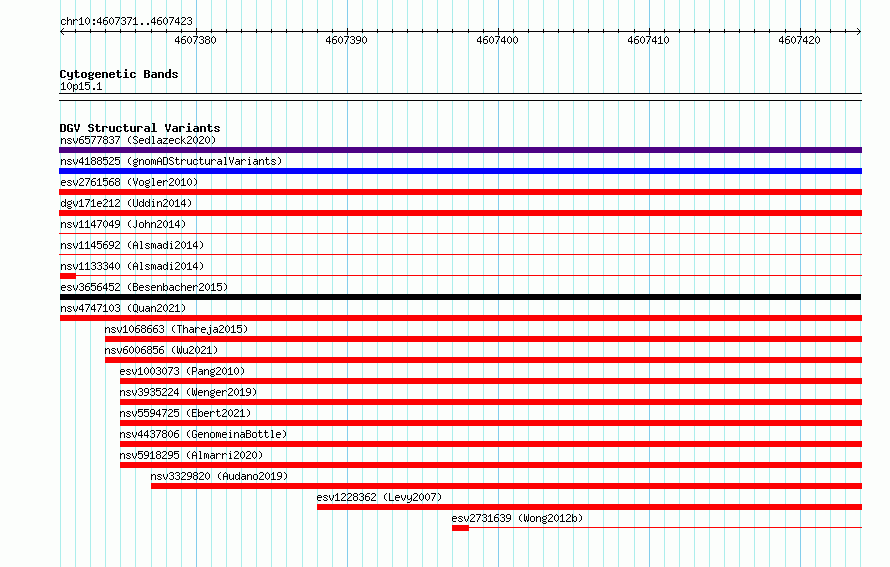This screenshot has width=890, height=567.
Task: Select nsv5918295 (Almarri2020) variant label
Action: click(191, 455)
